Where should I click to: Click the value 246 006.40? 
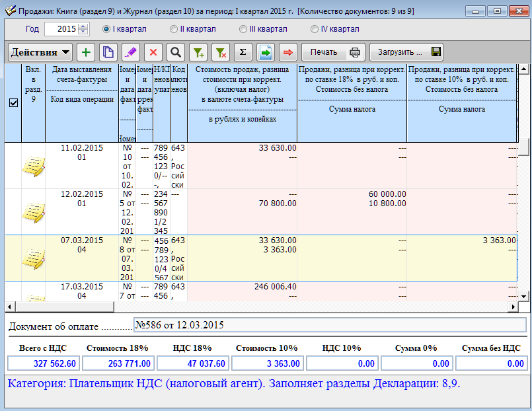[275, 287]
